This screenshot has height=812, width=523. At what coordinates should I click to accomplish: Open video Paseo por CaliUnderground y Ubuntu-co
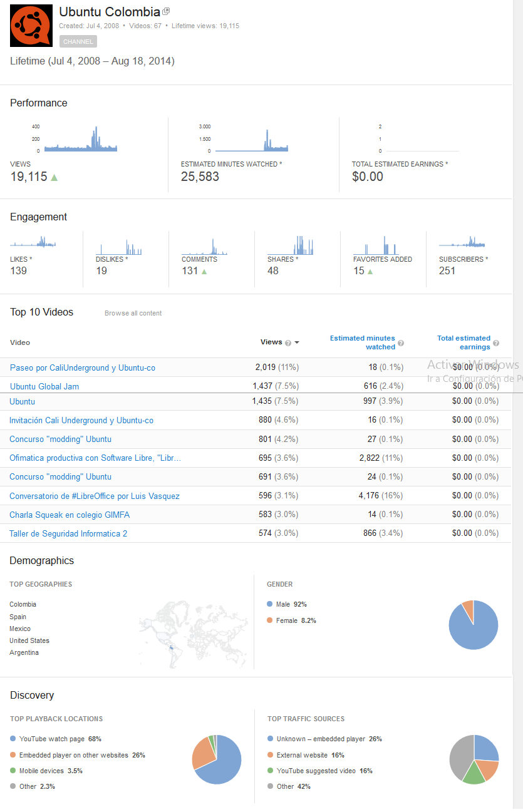[83, 367]
